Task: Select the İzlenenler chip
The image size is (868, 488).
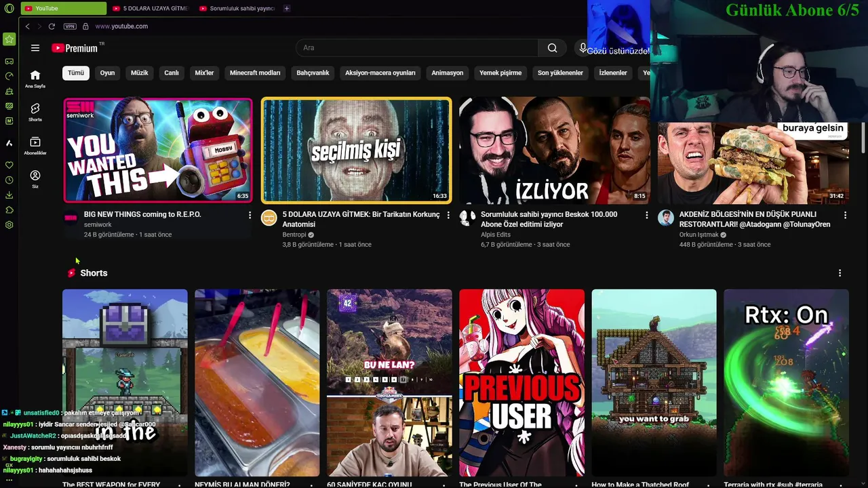Action: click(613, 73)
